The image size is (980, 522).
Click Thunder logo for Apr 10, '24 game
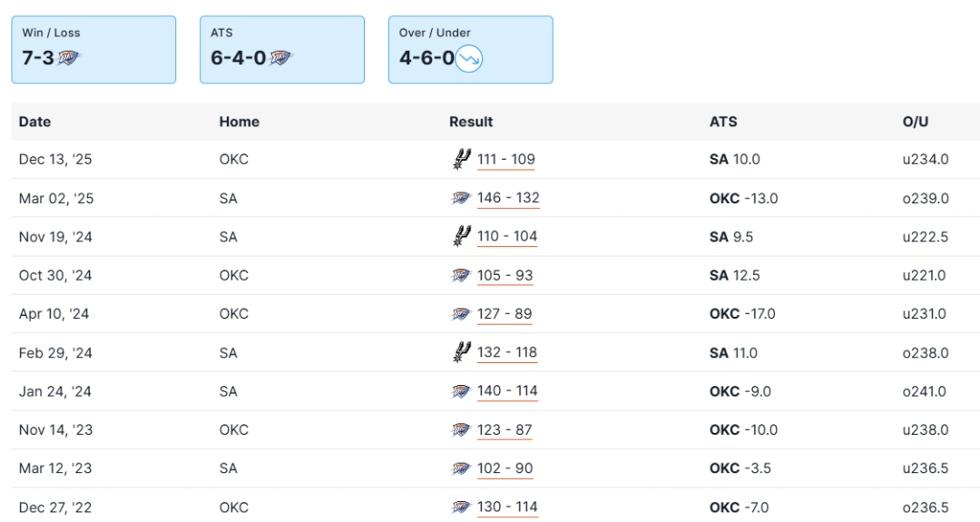point(461,314)
